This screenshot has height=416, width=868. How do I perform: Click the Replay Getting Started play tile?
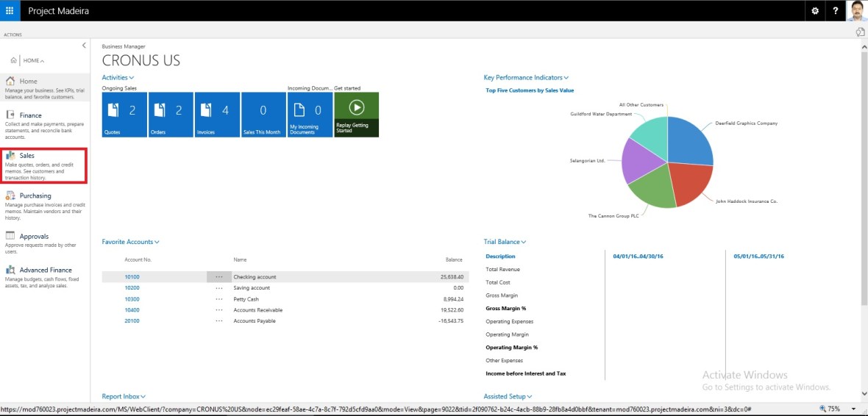[356, 115]
